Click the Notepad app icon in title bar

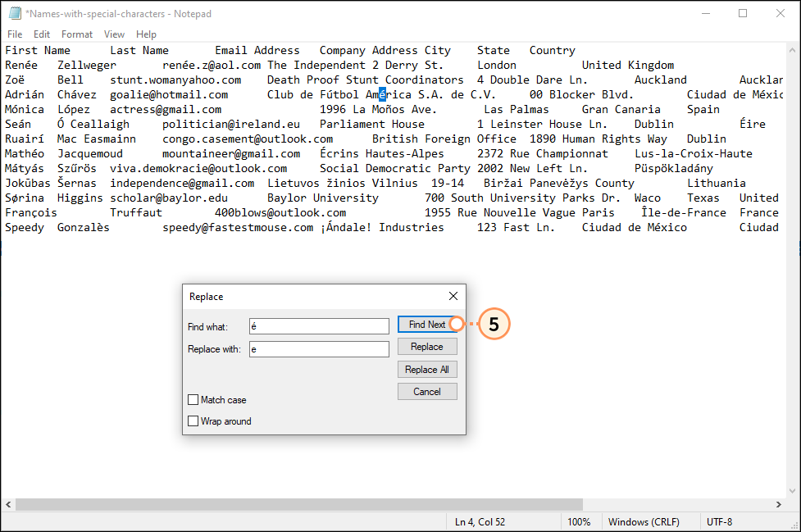click(14, 13)
